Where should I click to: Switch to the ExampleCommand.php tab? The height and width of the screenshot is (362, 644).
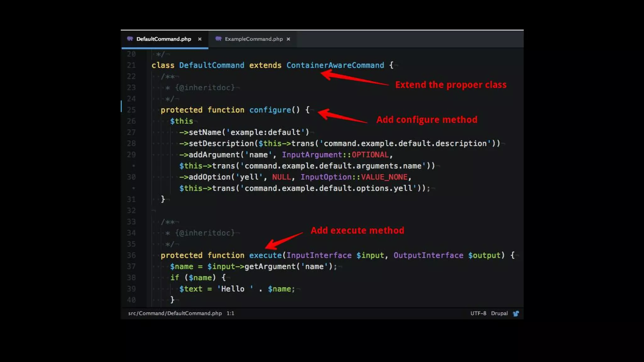coord(253,39)
